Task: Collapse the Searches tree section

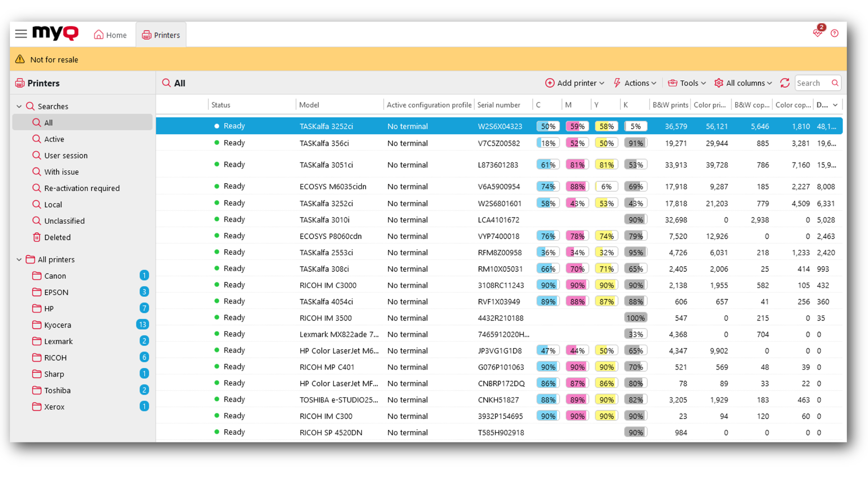Action: (x=19, y=106)
